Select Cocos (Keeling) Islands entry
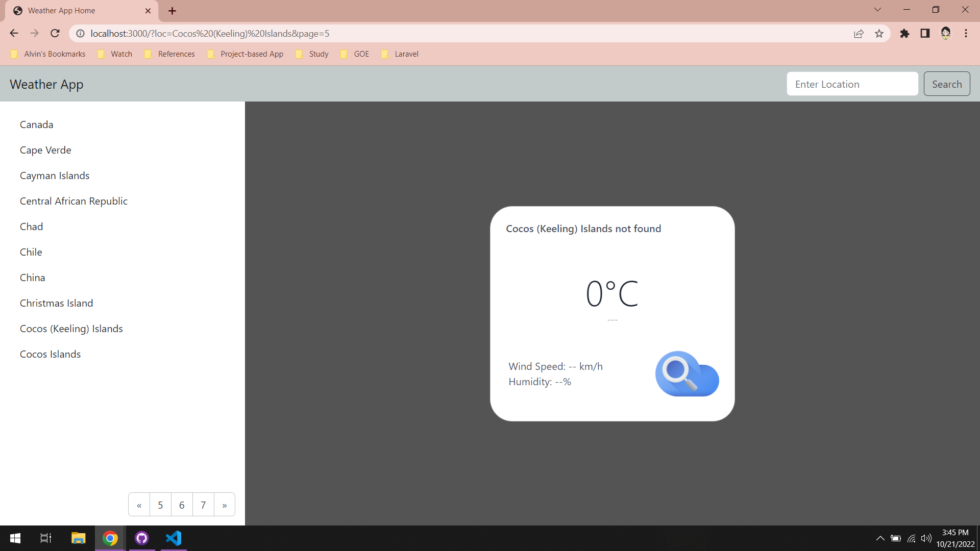980x551 pixels. [71, 329]
